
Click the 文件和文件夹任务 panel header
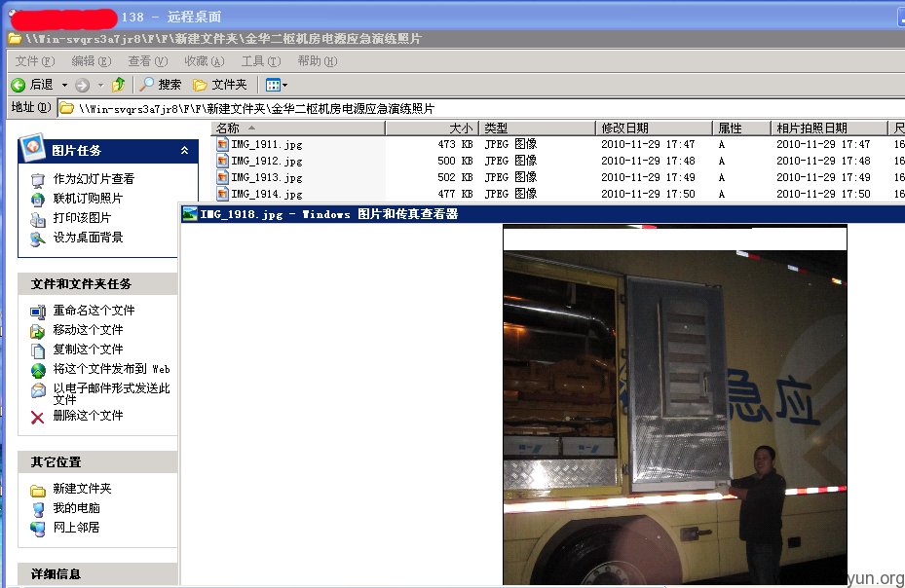coord(97,284)
